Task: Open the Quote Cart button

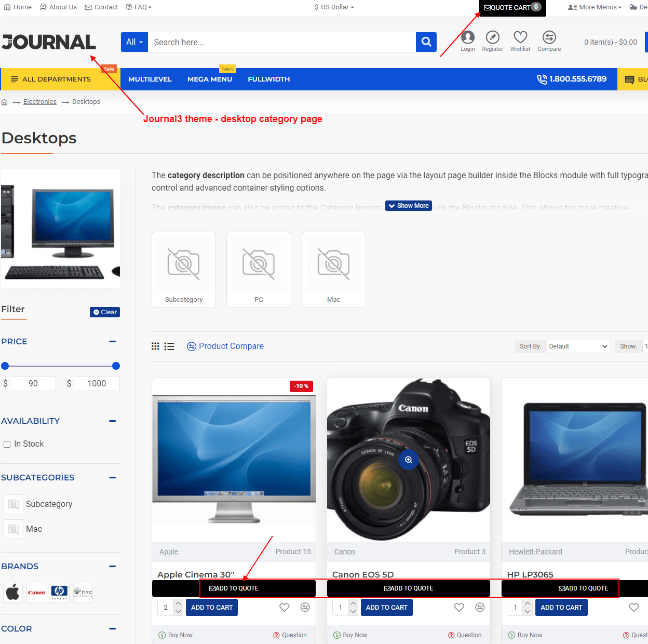Action: pos(512,8)
